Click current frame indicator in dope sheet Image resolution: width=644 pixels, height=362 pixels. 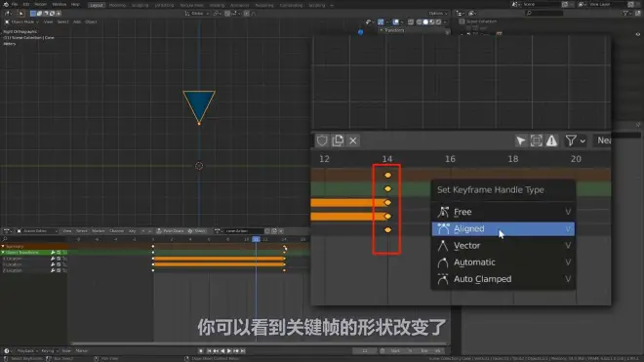pyautogui.click(x=256, y=239)
